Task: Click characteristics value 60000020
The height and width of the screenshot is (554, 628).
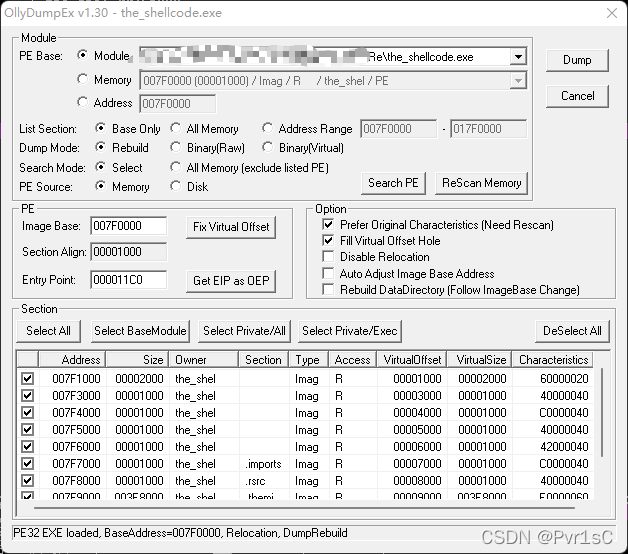Action: point(564,379)
